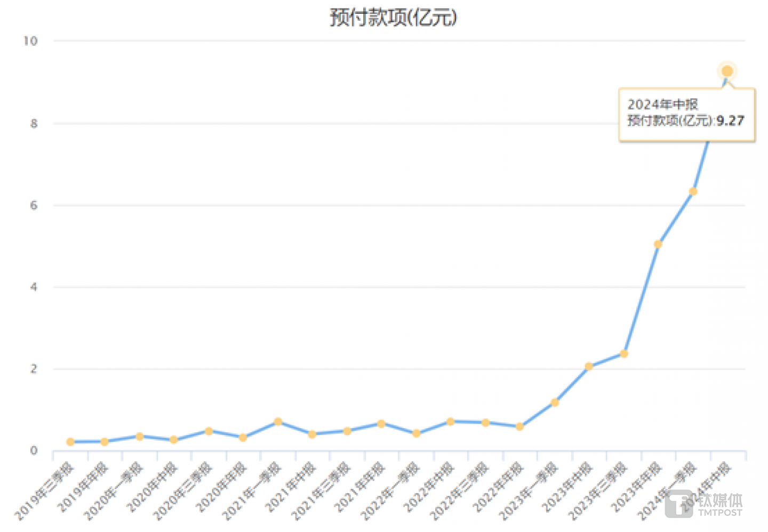
Task: Click x-axis label 2023年一季报
Action: [529, 491]
